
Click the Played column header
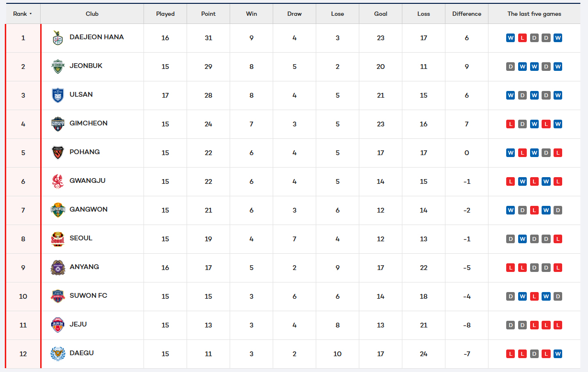click(165, 14)
